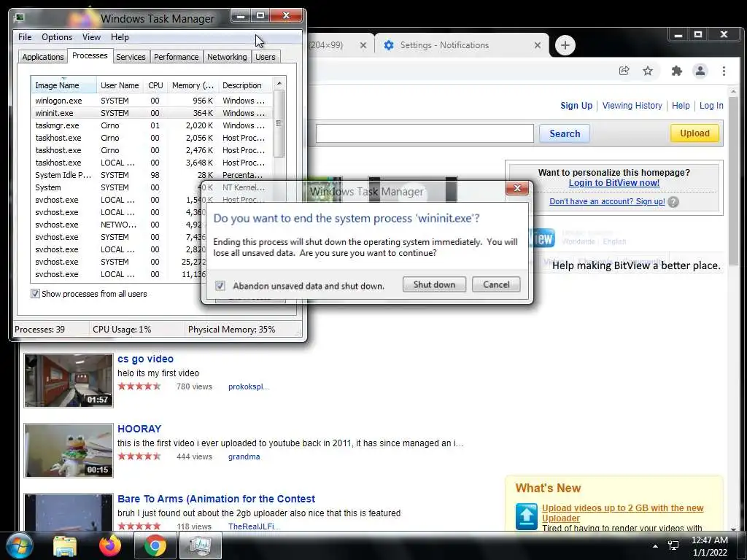Select the taskmgr.exe process row

[x=152, y=125]
